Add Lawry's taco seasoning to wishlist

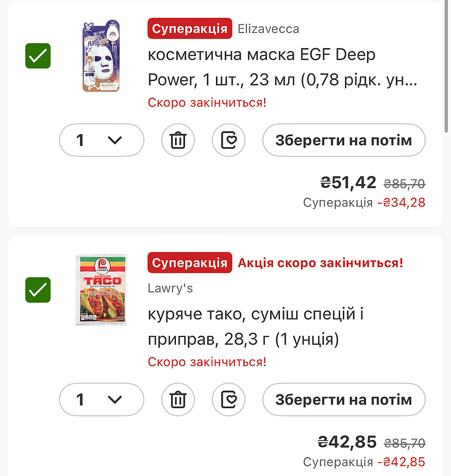tap(229, 399)
